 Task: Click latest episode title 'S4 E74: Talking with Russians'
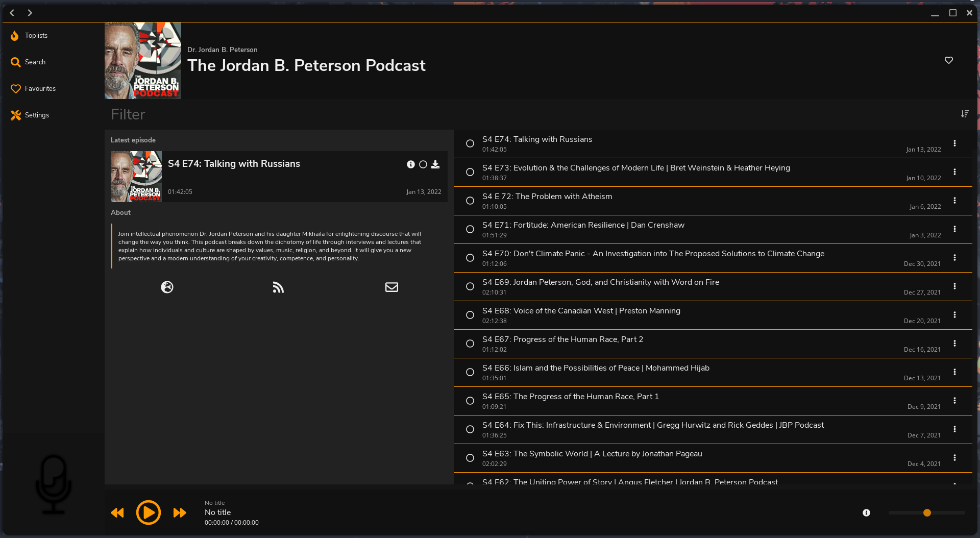pos(234,164)
